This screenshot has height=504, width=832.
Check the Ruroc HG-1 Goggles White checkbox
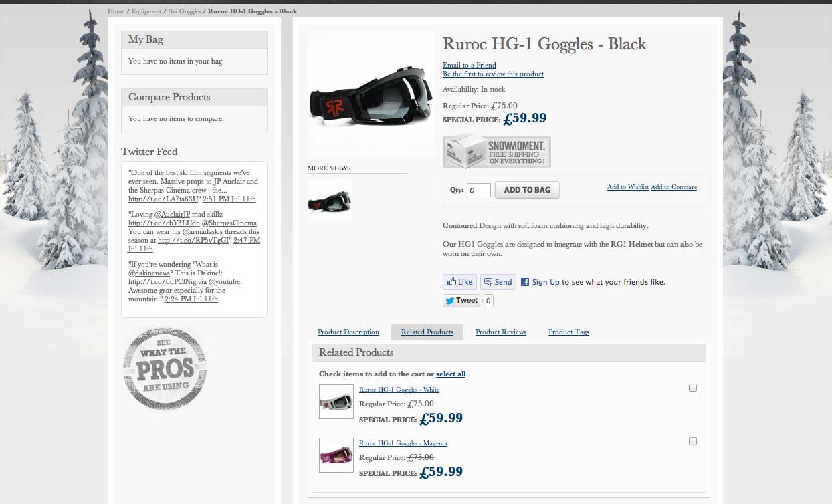pos(693,388)
